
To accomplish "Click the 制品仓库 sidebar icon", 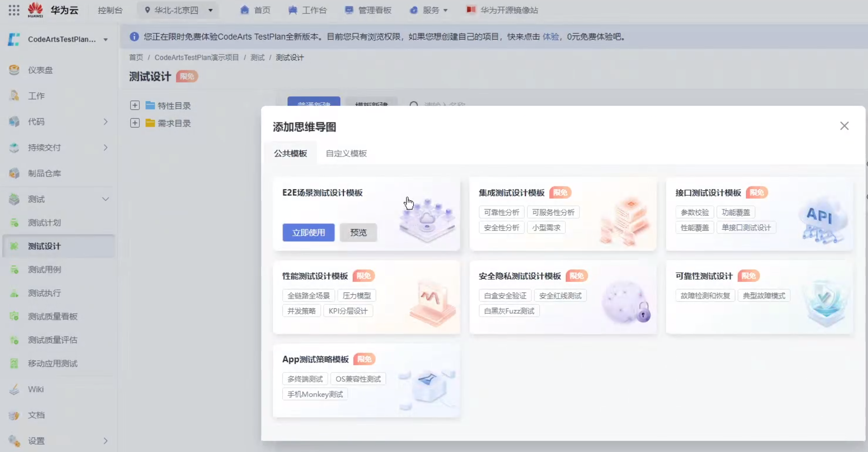I will click(x=14, y=173).
